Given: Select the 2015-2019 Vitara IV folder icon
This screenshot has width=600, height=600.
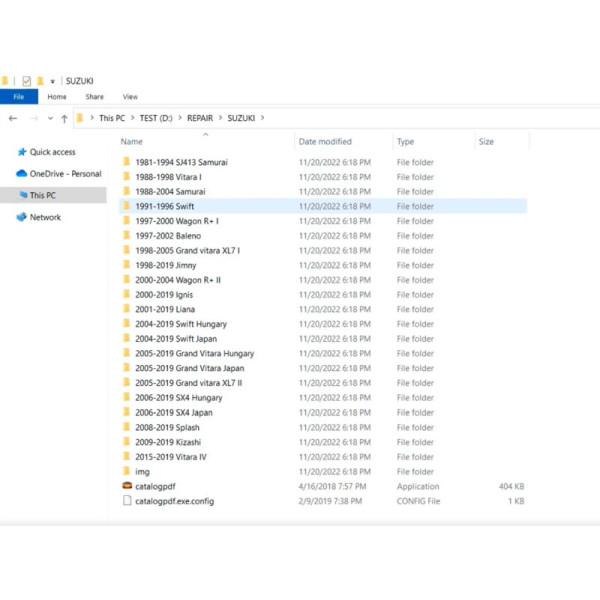Looking at the screenshot, I should click(127, 457).
